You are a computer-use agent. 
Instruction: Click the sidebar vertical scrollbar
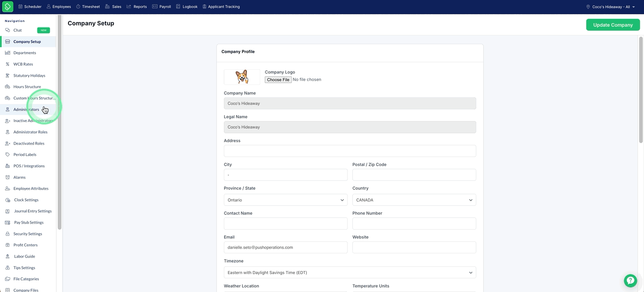pyautogui.click(x=59, y=122)
